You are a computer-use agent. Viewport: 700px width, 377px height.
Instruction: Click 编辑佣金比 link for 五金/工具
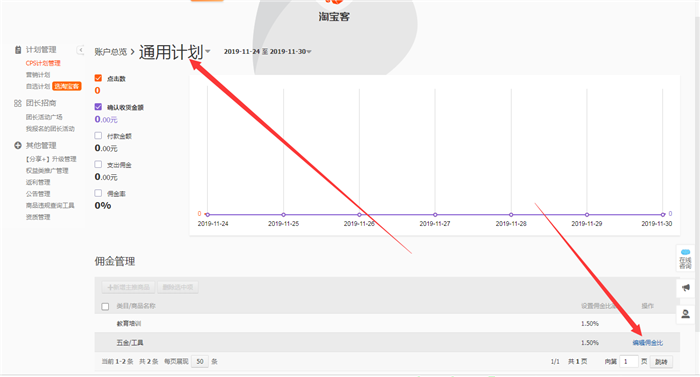coord(647,343)
